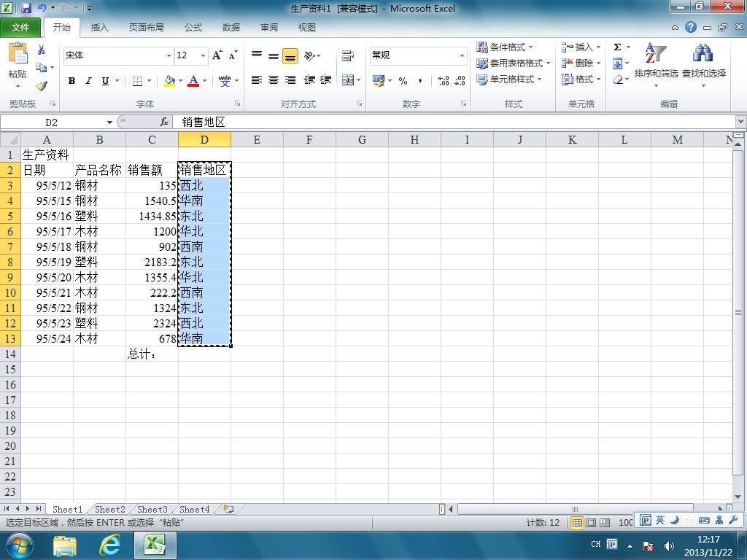Increase the indent level
747x560 pixels.
326,80
